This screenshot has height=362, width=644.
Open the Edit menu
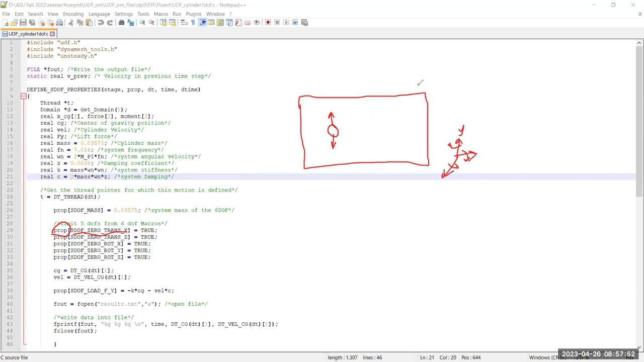coord(19,14)
